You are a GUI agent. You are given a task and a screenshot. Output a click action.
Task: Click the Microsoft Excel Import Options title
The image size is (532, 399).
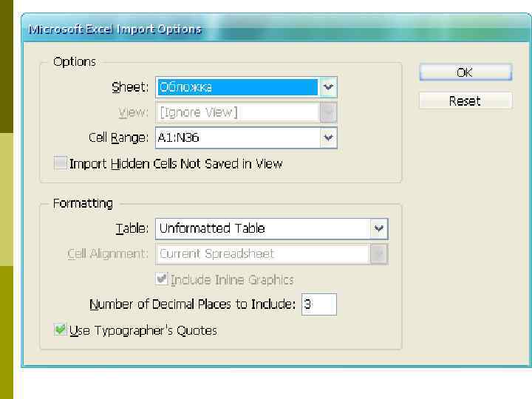(115, 29)
